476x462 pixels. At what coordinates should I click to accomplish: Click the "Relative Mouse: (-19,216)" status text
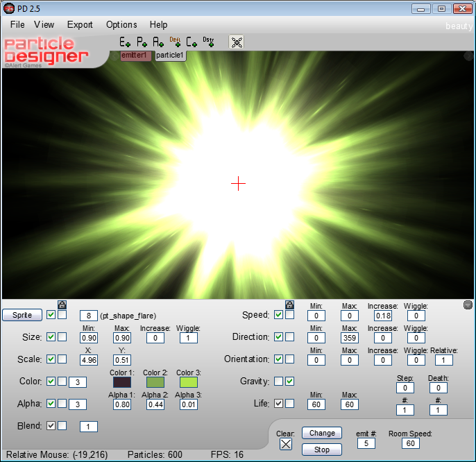click(x=57, y=454)
